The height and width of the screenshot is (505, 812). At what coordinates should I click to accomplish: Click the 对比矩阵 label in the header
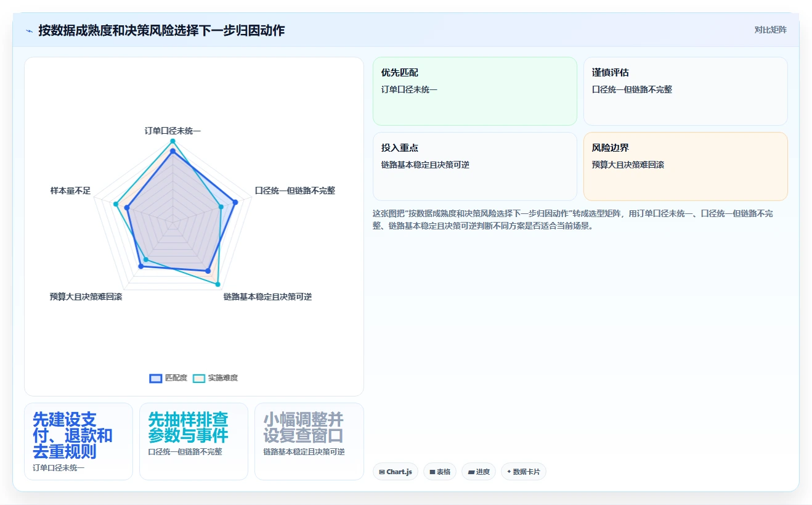click(x=770, y=30)
